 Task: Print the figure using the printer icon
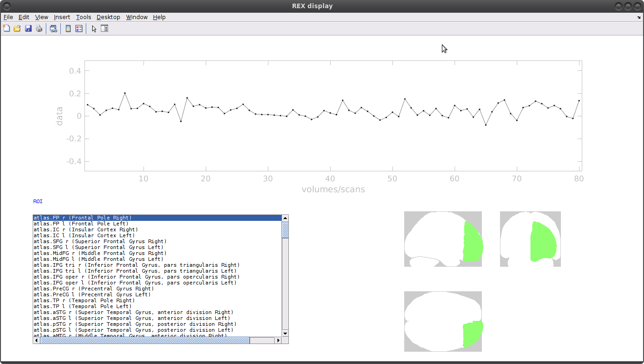click(39, 29)
